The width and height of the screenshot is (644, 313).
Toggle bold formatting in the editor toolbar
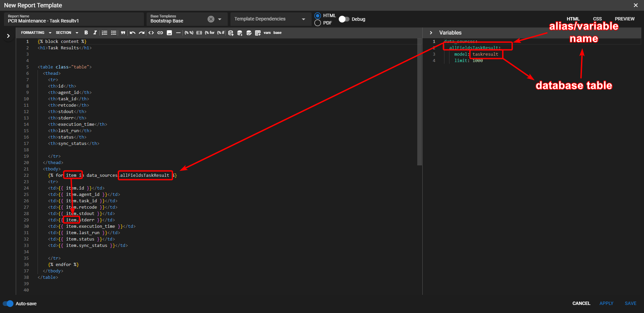pos(87,33)
